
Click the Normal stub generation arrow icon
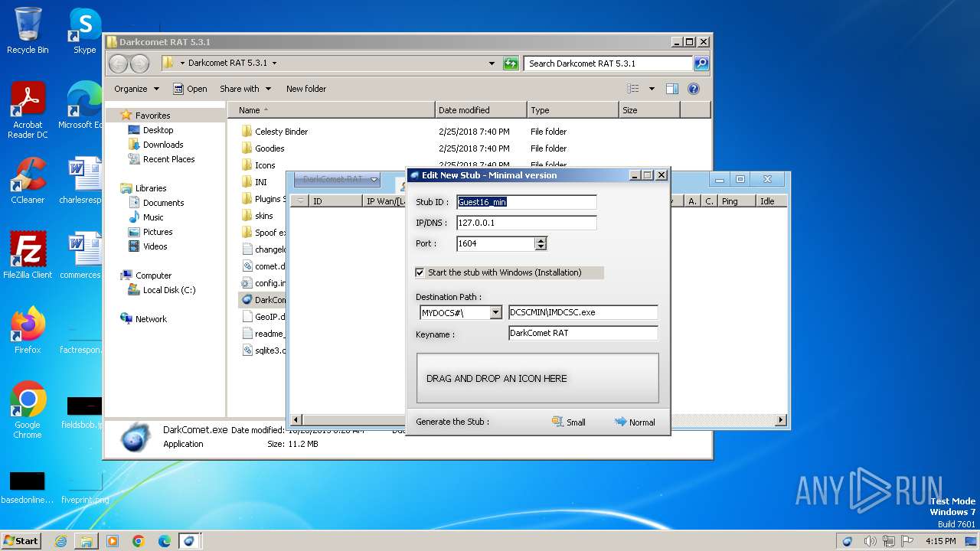620,422
